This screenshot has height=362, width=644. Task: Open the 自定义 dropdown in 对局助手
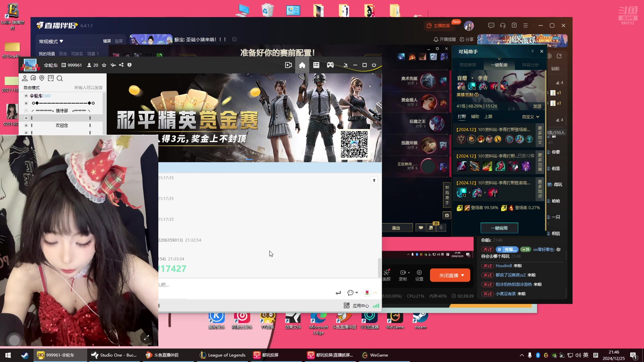coord(531,117)
